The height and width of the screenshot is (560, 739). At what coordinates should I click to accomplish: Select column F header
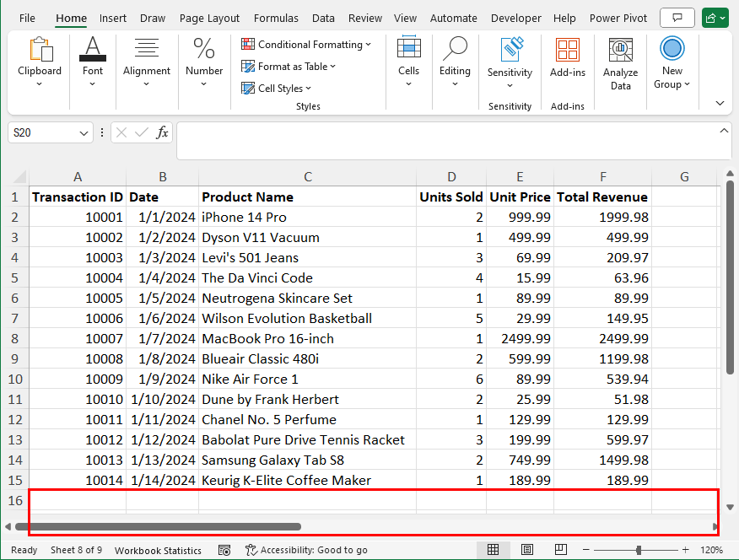point(603,177)
